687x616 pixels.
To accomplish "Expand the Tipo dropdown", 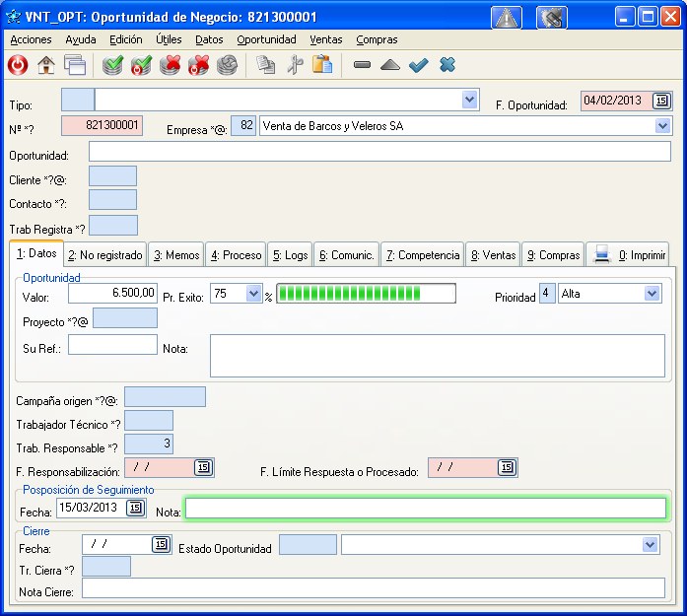I will coord(470,100).
